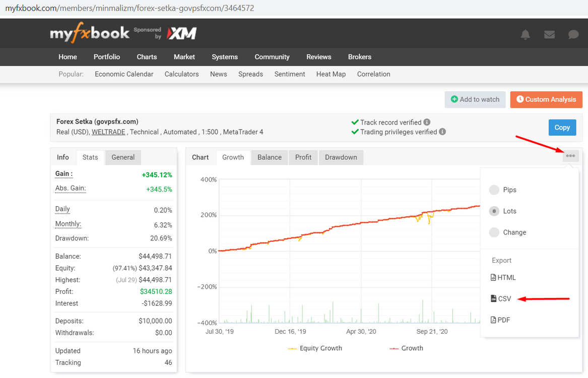
Task: Open the Systems menu
Action: (x=225, y=57)
